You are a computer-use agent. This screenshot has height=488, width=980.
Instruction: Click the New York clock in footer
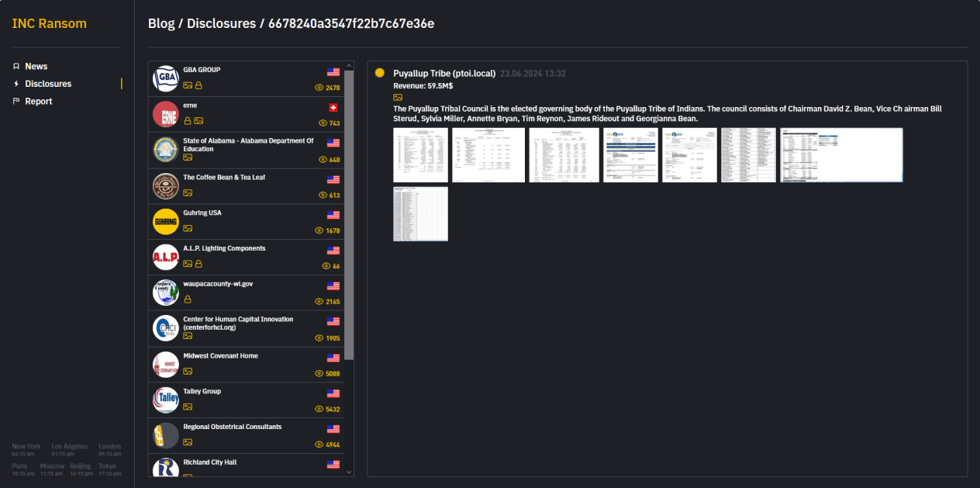26,450
